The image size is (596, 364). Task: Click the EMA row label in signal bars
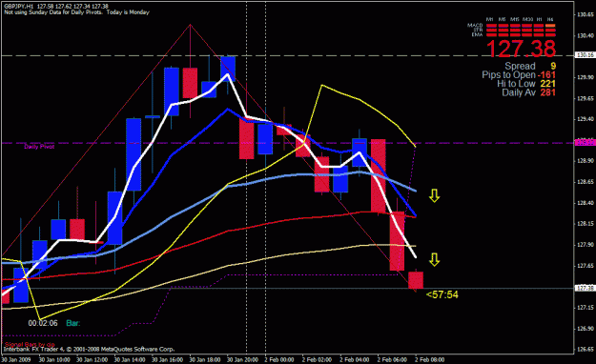[x=477, y=34]
